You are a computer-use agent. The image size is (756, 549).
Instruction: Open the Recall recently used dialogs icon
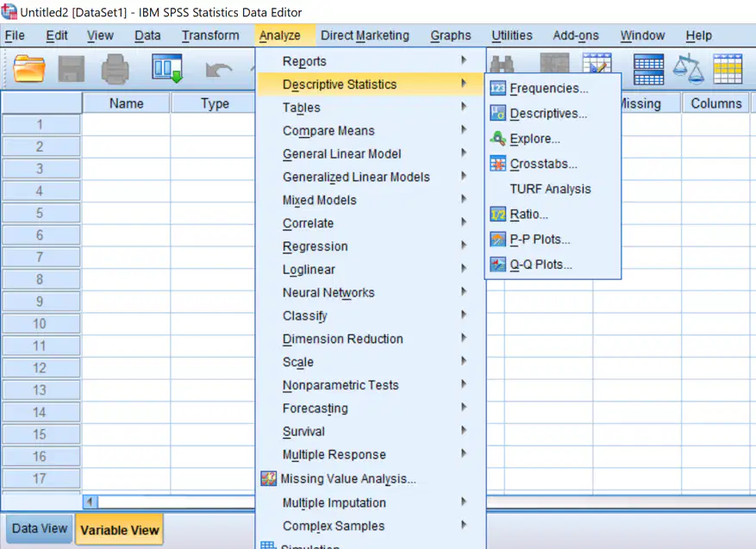[x=167, y=68]
